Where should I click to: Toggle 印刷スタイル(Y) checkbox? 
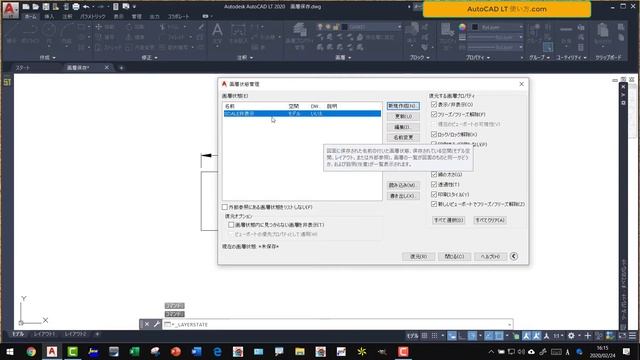click(434, 194)
